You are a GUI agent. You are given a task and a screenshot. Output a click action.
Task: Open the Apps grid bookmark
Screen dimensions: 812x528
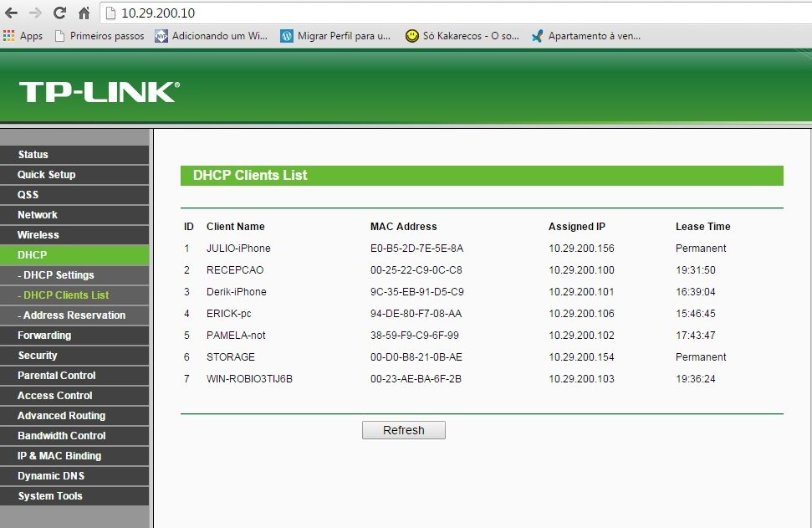pos(23,36)
